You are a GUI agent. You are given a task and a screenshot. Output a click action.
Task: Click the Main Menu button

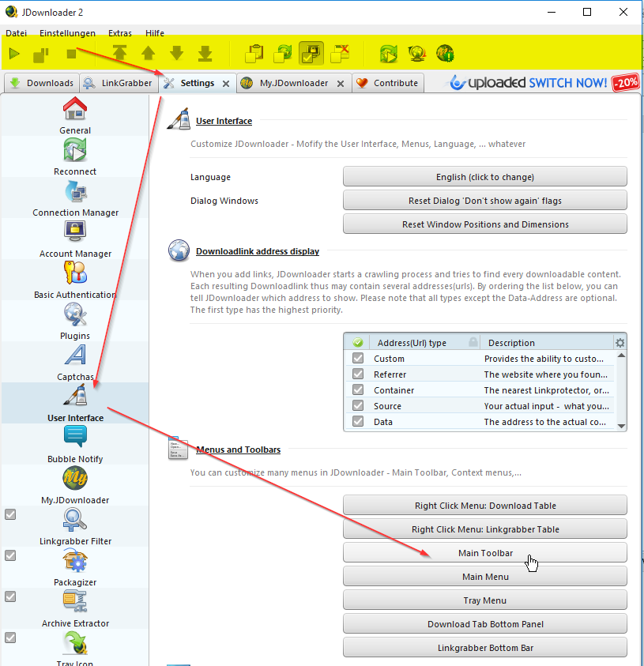pyautogui.click(x=485, y=577)
